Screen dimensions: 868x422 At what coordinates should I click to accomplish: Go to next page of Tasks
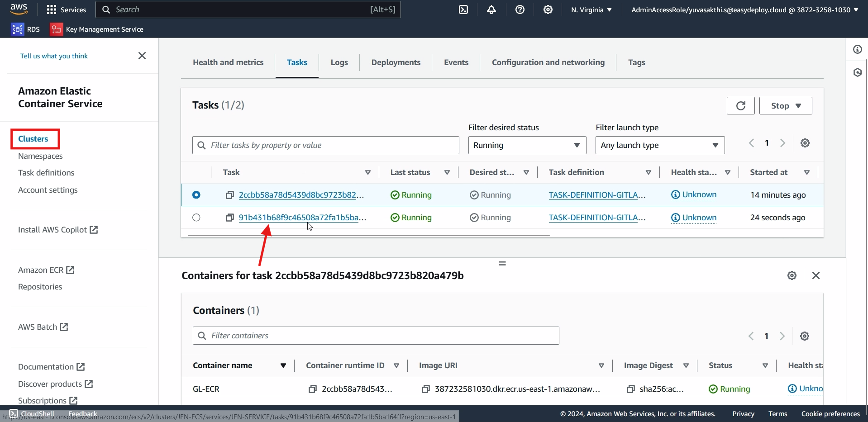[x=782, y=143]
